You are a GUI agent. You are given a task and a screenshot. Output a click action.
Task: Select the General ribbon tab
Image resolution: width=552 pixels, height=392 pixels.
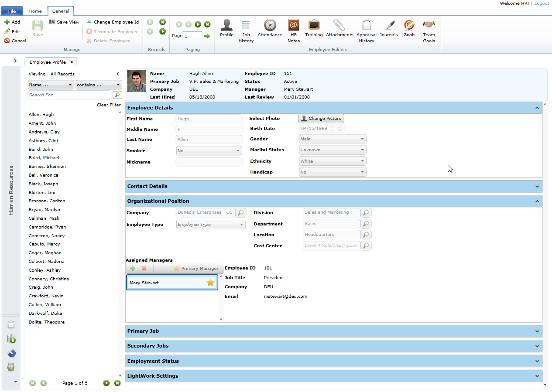click(x=61, y=11)
